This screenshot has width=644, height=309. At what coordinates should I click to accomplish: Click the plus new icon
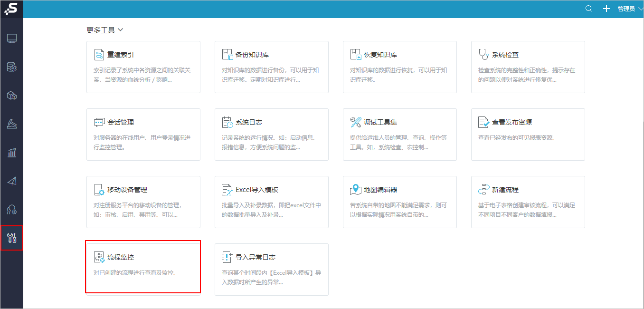click(x=606, y=9)
